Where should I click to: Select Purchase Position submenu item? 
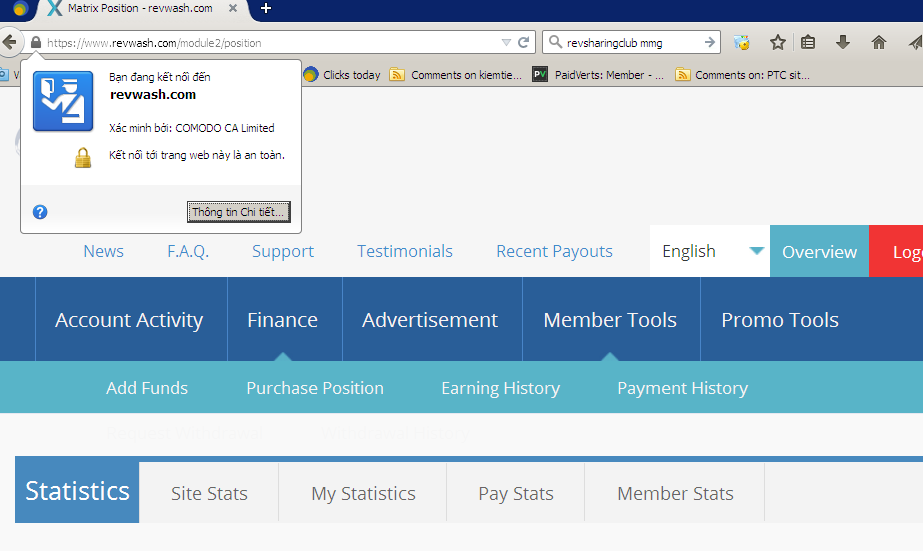(315, 388)
